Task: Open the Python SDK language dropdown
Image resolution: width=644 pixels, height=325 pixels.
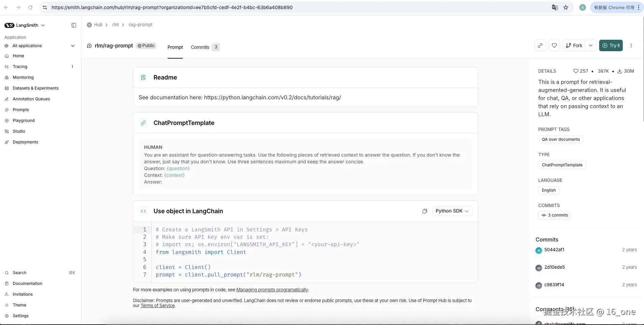Action: (x=452, y=211)
